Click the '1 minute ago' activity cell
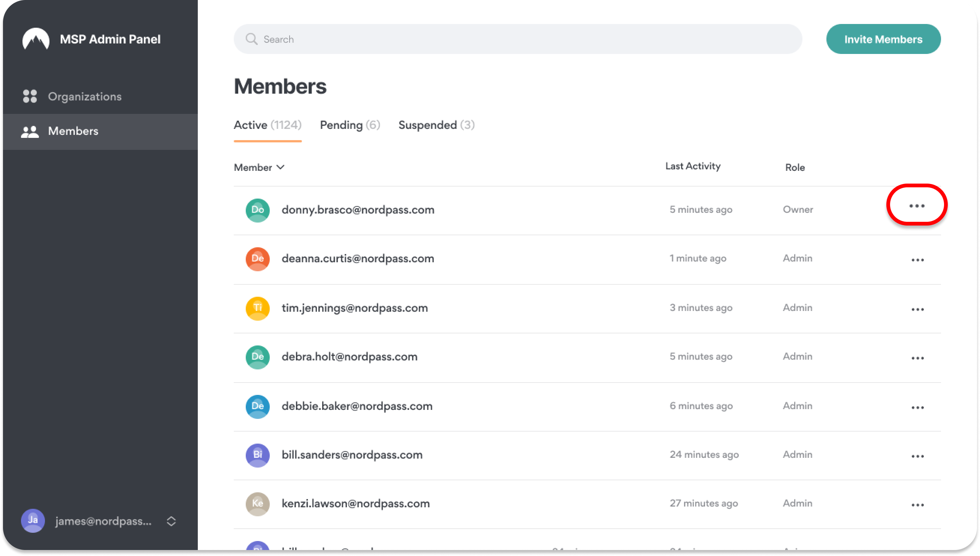 [x=698, y=259]
